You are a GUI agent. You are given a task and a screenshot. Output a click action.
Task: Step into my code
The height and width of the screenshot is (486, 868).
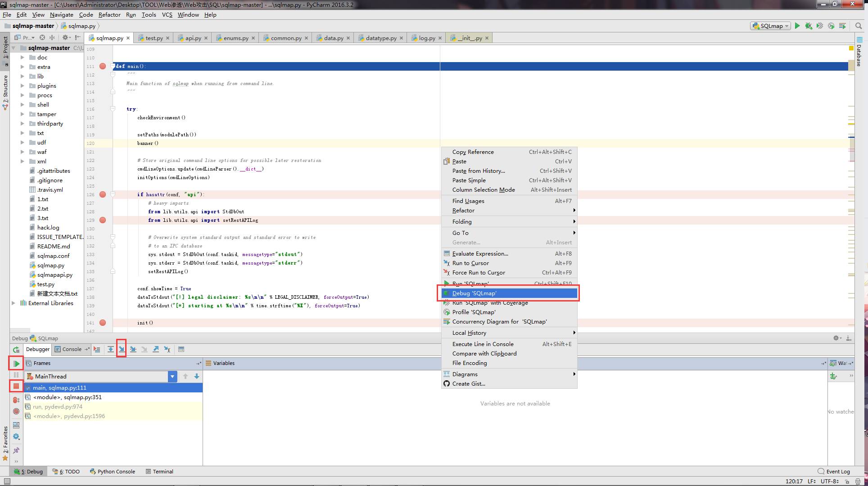(x=133, y=349)
